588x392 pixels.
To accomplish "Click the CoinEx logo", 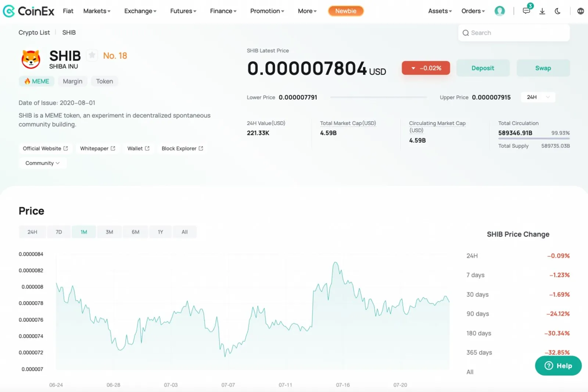I will (x=28, y=11).
